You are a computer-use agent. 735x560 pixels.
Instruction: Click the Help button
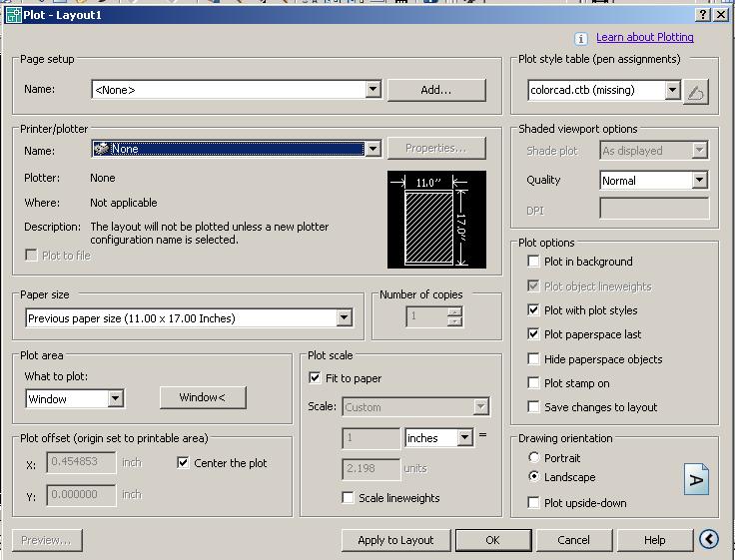pos(654,540)
